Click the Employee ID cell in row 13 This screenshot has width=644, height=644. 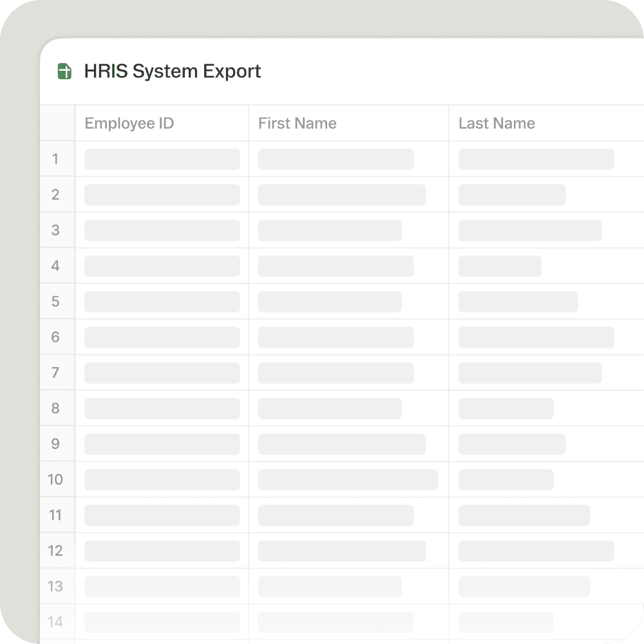(162, 586)
